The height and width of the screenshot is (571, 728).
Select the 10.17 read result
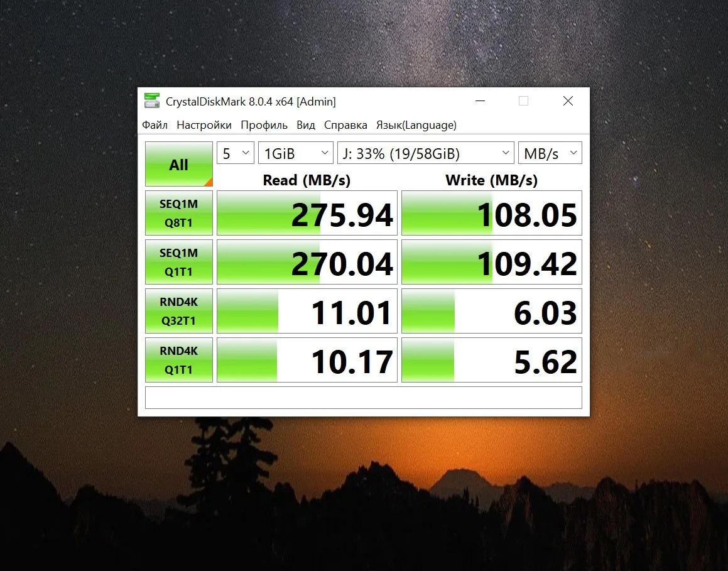[307, 360]
